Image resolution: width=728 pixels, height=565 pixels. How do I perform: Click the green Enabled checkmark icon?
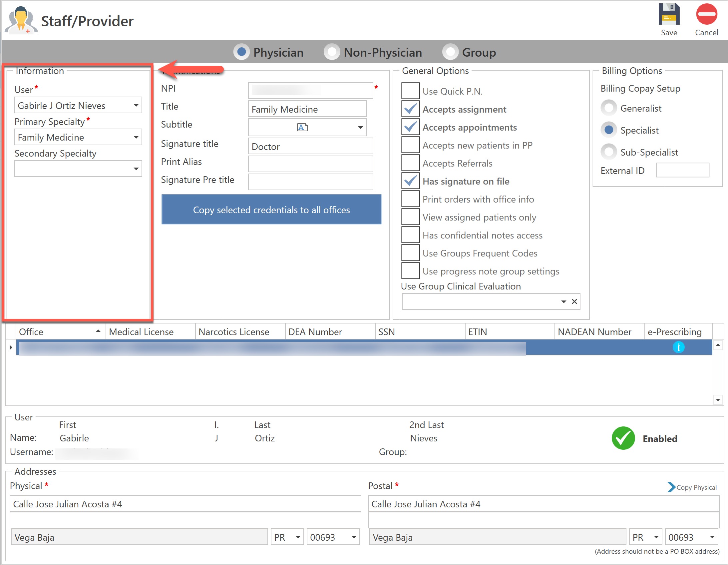pyautogui.click(x=623, y=438)
